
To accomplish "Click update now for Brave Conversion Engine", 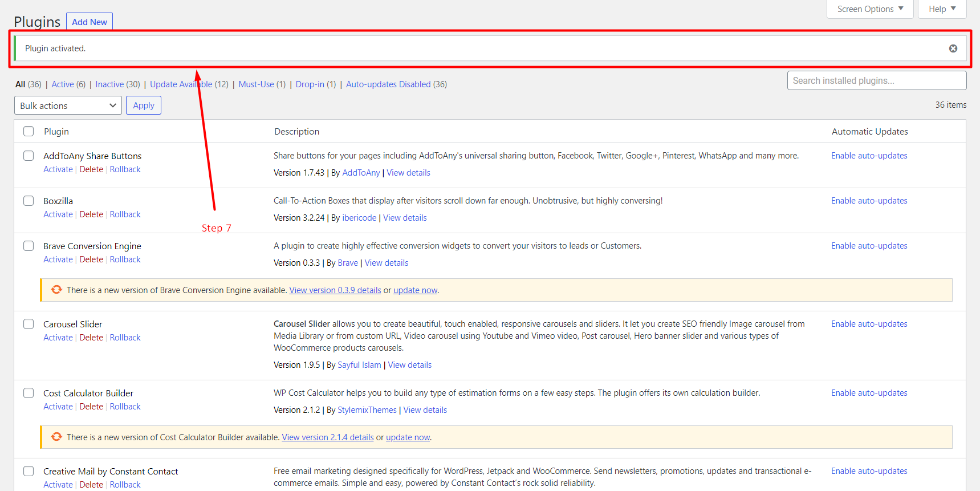I will (416, 290).
